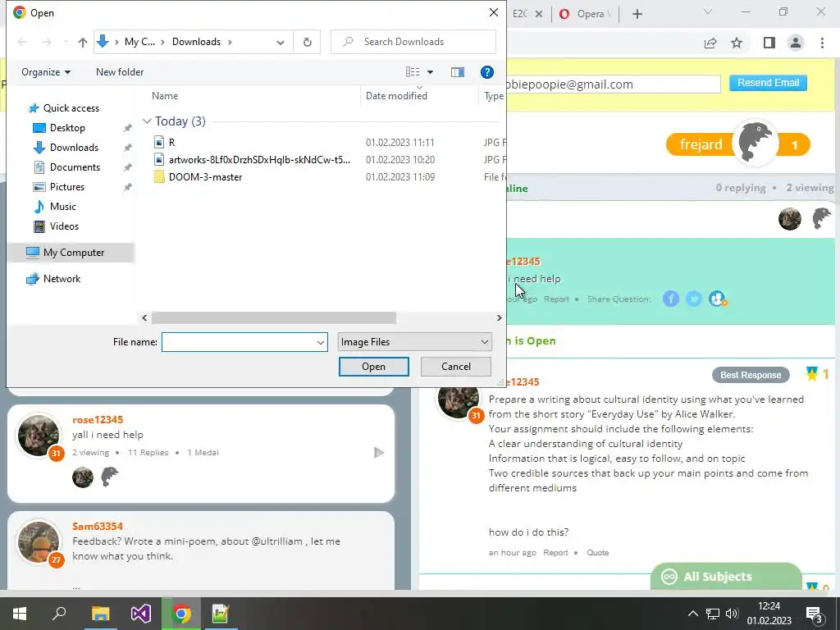This screenshot has width=840, height=630.
Task: Go up one folder level in Open dialog
Action: pos(83,43)
